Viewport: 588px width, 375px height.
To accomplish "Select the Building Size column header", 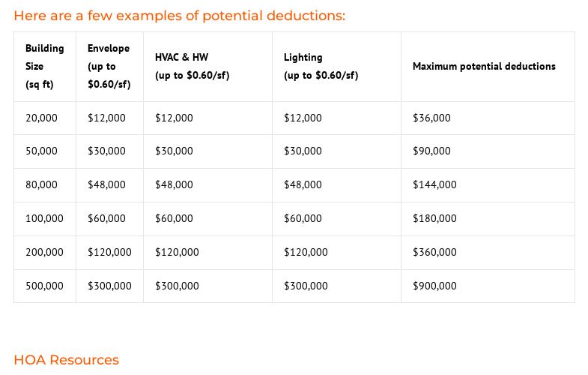I will [45, 67].
